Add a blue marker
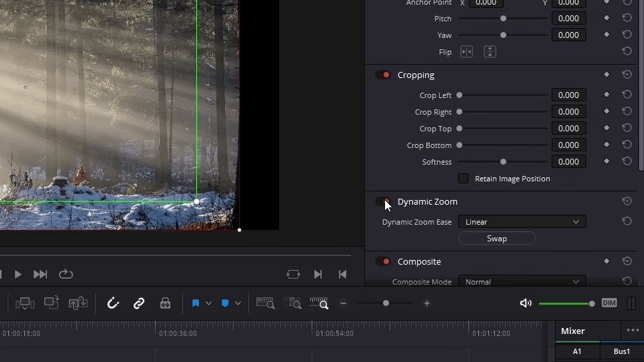The width and height of the screenshot is (644, 362). point(225,303)
